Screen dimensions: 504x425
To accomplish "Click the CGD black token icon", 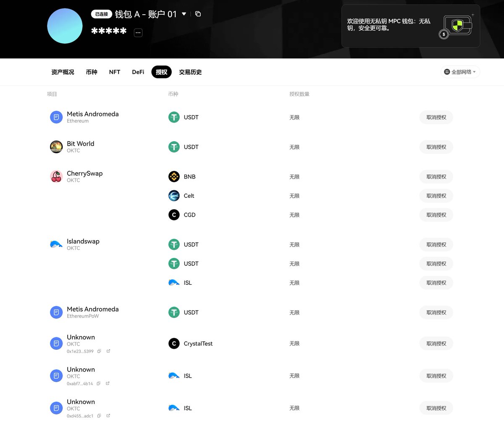I will 174,215.
